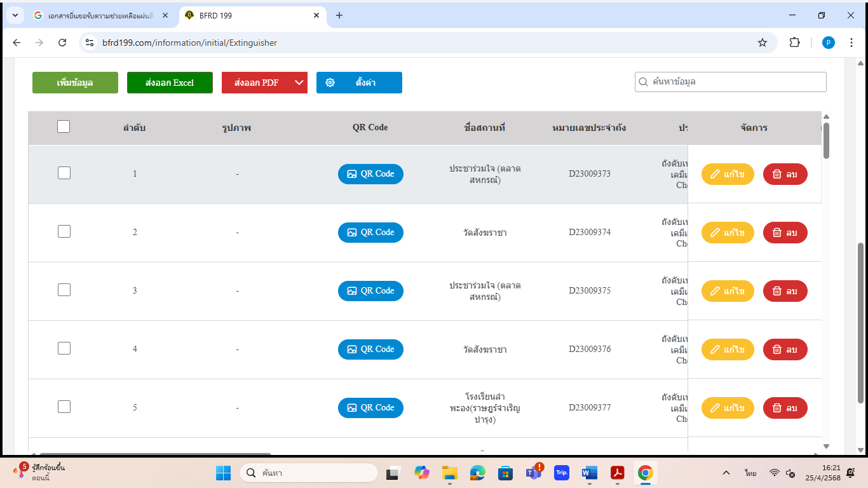Click the หมายเลขประจำถัง column header
This screenshot has height=488, width=868.
[x=590, y=128]
